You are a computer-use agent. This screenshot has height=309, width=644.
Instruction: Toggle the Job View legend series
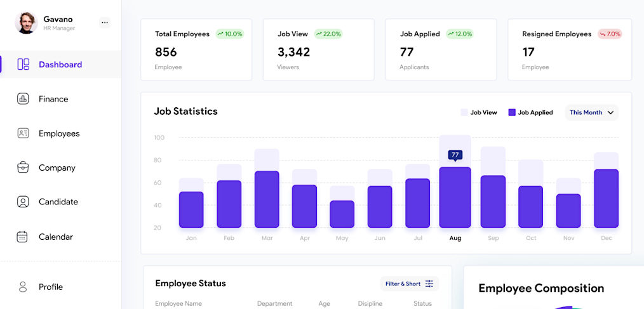[479, 112]
